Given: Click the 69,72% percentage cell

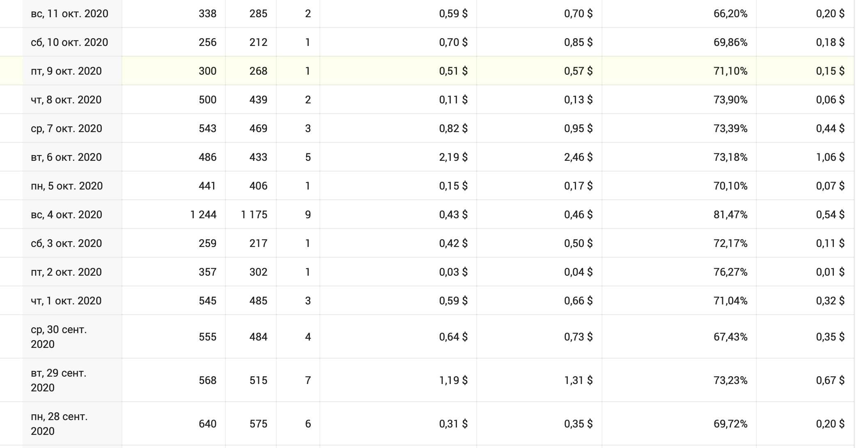Looking at the screenshot, I should pos(730,424).
